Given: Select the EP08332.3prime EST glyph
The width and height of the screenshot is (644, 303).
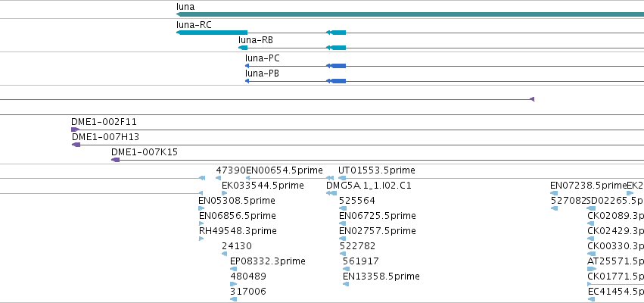Looking at the screenshot, I should pyautogui.click(x=234, y=269).
